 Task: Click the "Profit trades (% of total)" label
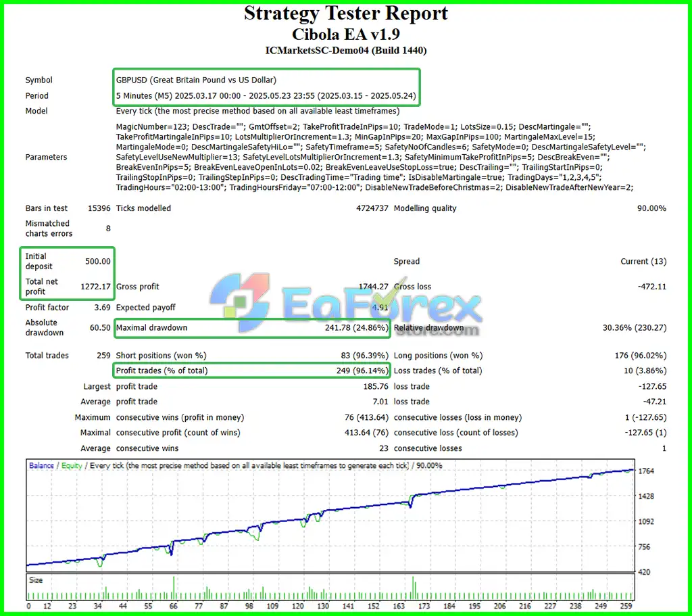162,371
